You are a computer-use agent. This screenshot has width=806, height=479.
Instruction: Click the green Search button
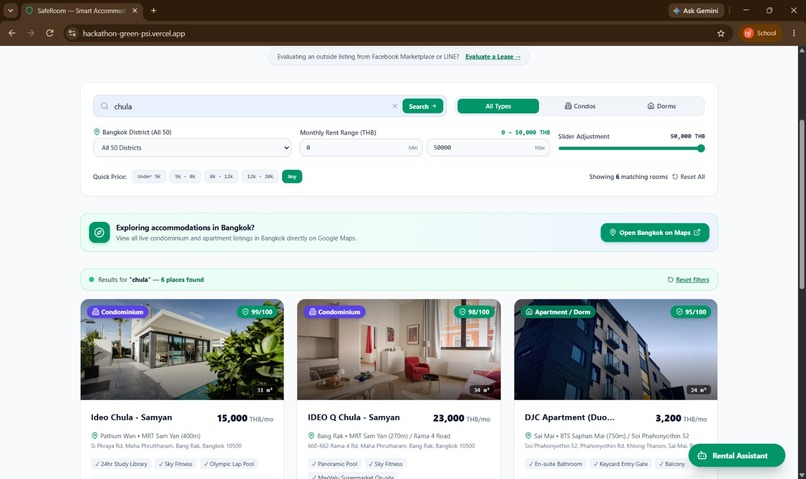coord(423,106)
